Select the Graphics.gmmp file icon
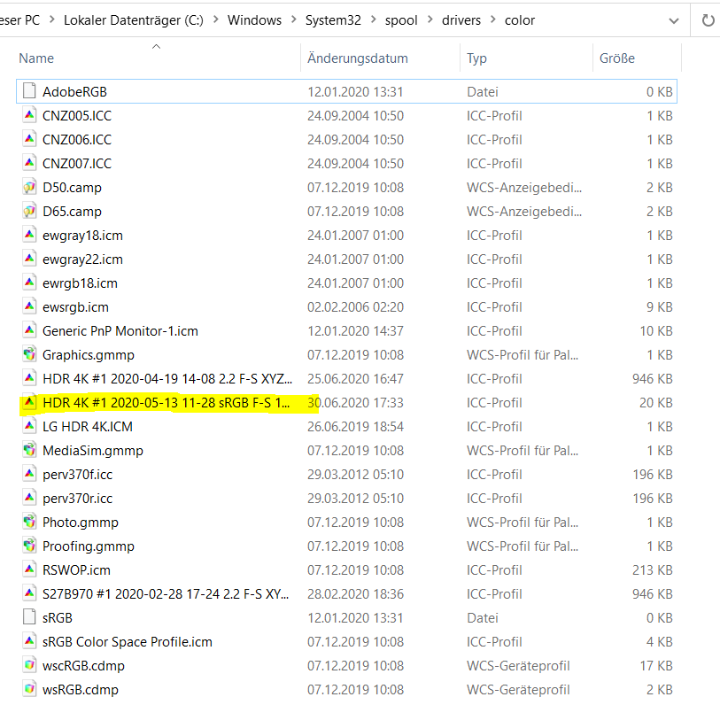 point(28,354)
